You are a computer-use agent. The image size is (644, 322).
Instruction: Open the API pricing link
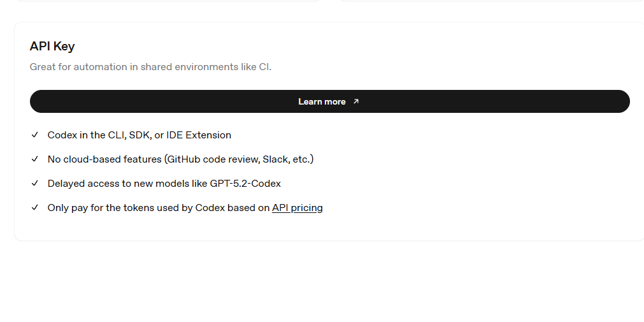tap(297, 208)
